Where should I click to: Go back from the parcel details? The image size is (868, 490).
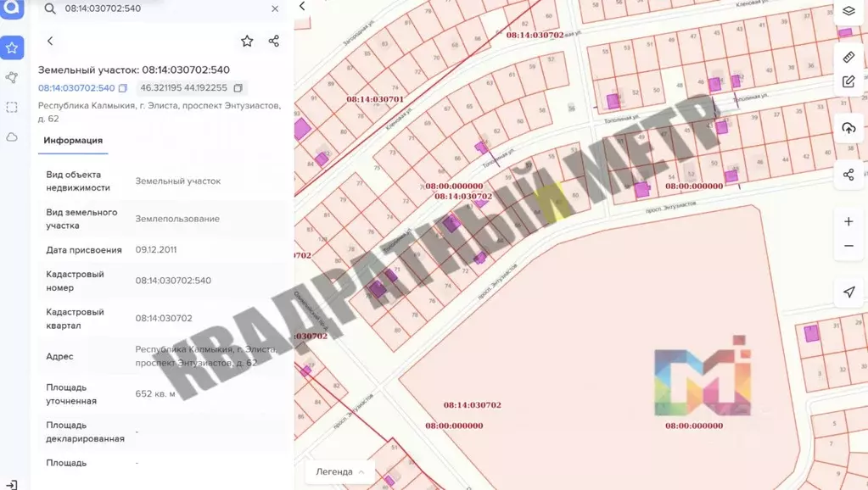coord(50,41)
